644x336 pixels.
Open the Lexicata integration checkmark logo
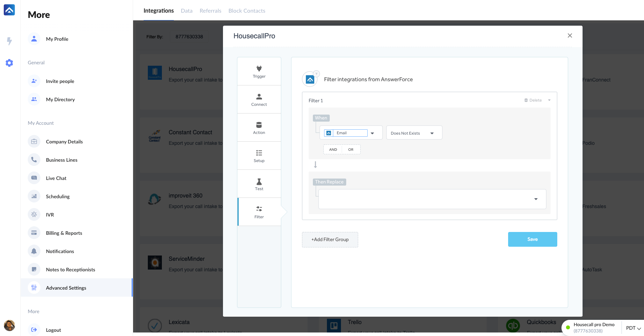tap(155, 325)
